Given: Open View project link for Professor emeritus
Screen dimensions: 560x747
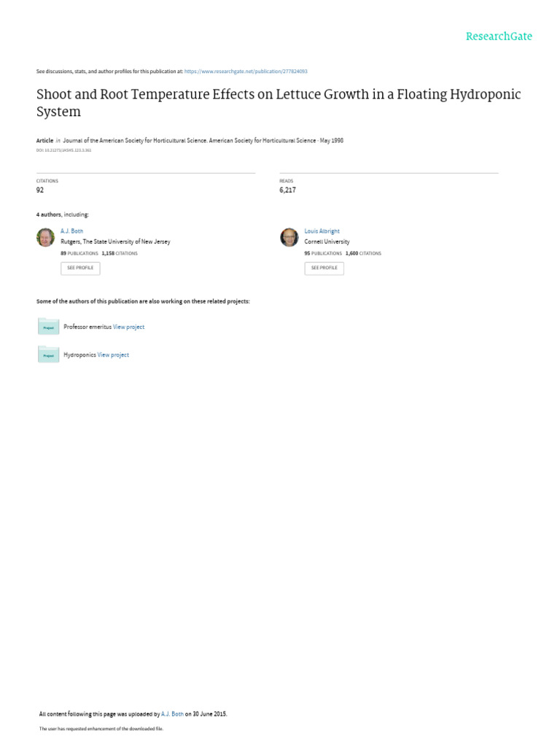Looking at the screenshot, I should pyautogui.click(x=128, y=328).
